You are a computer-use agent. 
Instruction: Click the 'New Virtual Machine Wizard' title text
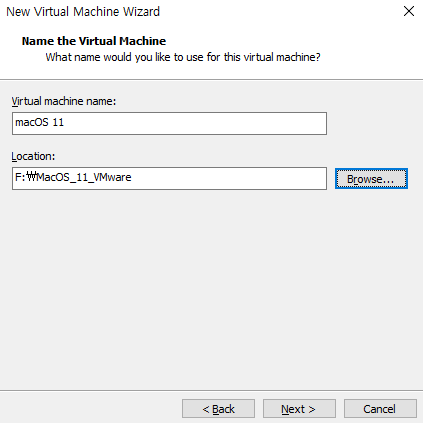click(x=83, y=12)
